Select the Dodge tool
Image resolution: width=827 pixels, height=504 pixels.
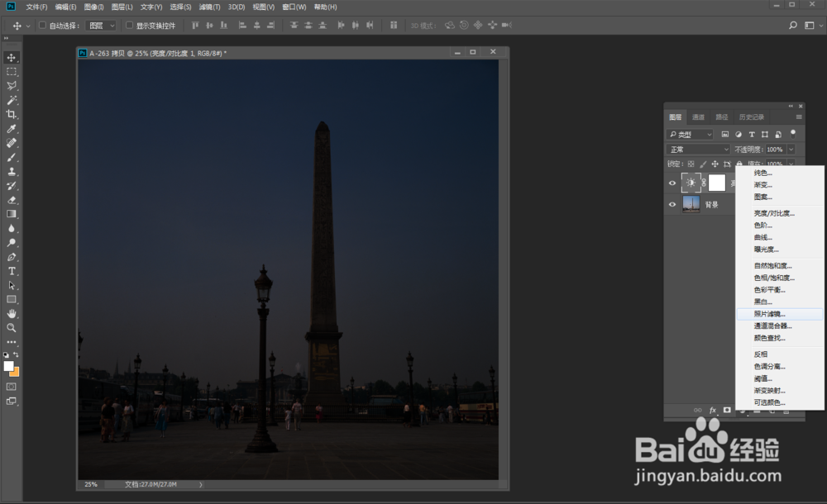pyautogui.click(x=11, y=243)
